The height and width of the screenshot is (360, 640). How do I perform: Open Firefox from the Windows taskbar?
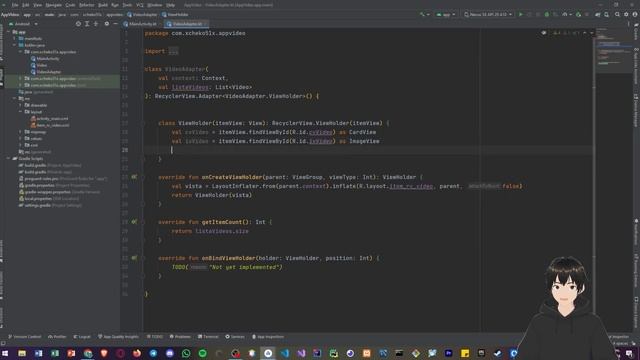pos(137,353)
